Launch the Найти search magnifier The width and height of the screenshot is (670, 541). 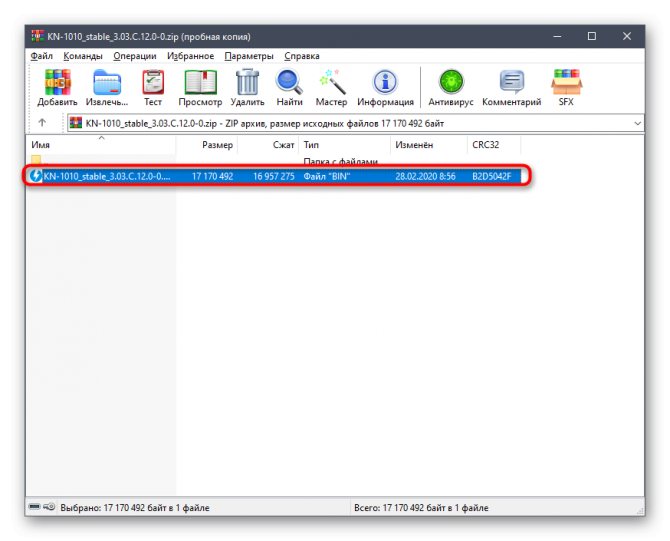pos(289,88)
